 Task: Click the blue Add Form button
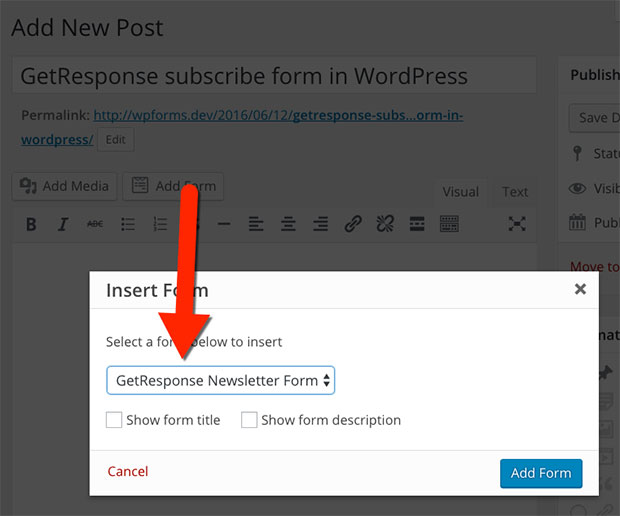(x=541, y=473)
